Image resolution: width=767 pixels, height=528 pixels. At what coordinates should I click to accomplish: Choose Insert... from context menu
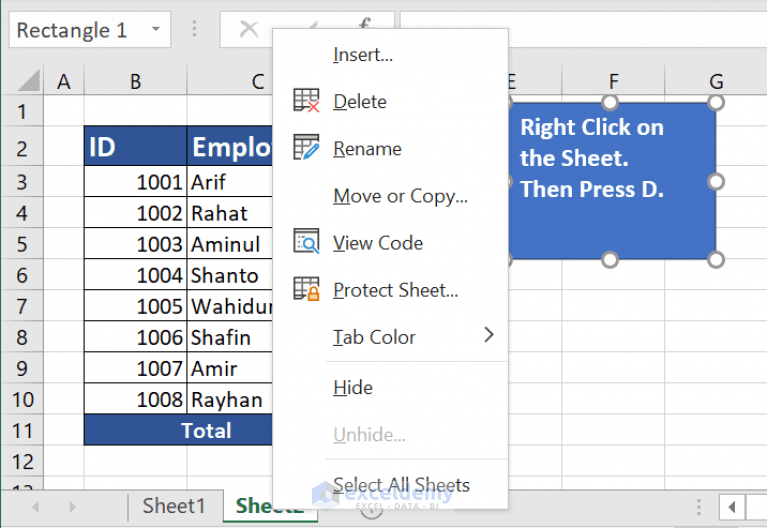(363, 55)
